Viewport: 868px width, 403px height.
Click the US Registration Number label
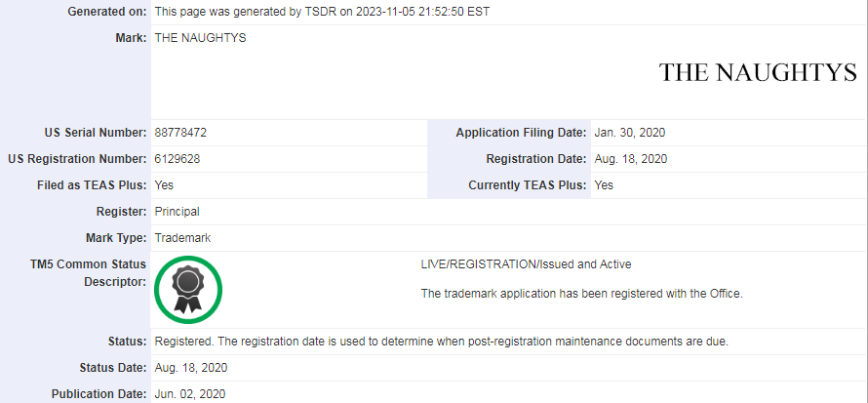(x=77, y=159)
